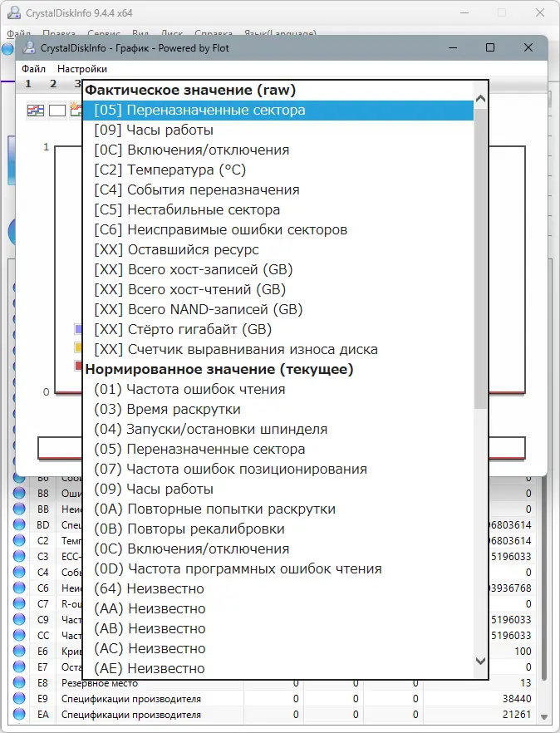Pick (07) Частота ошибок позиционирования option
560x733 pixels.
(x=278, y=469)
